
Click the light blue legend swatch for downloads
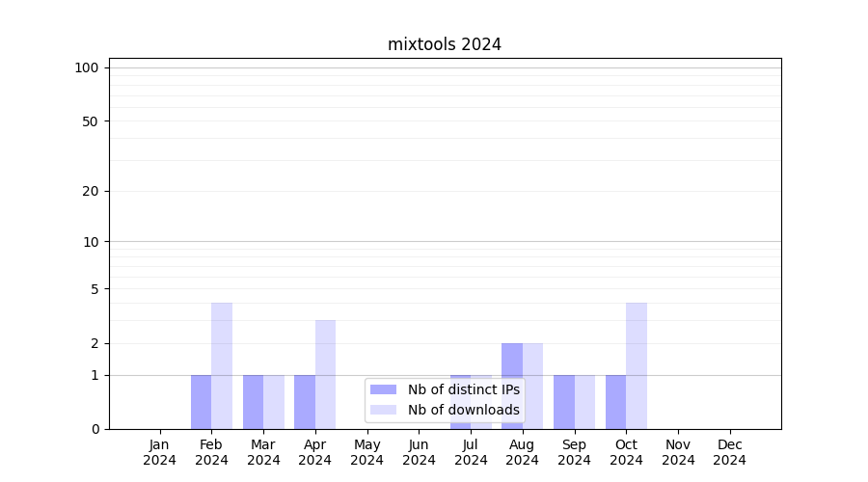(383, 410)
